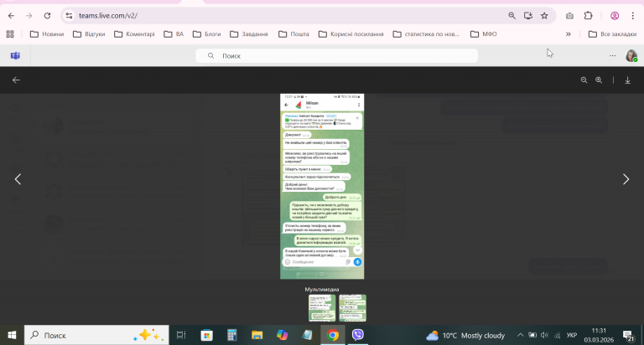Open network status icon in system tray
Image resolution: width=644 pixels, height=345 pixels.
coord(558,335)
